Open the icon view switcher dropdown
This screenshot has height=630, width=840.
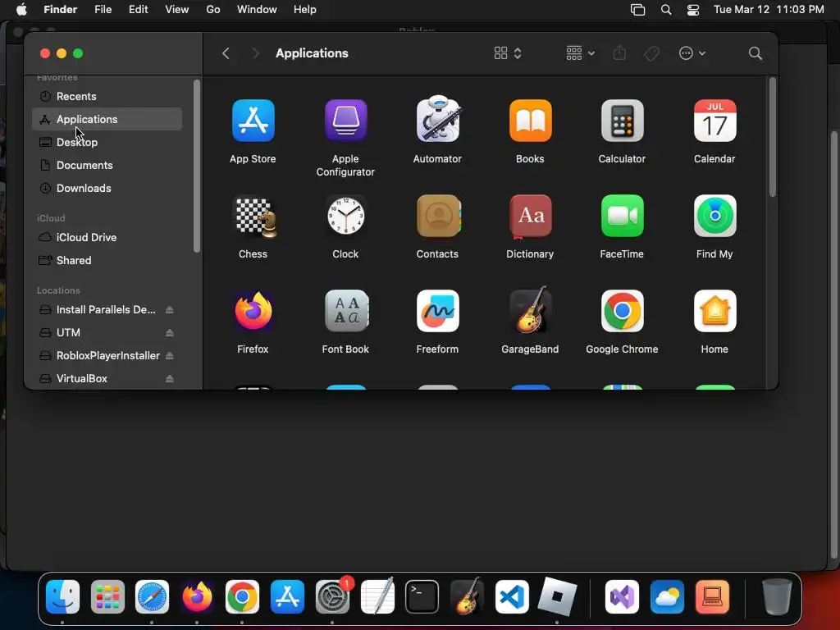point(507,53)
